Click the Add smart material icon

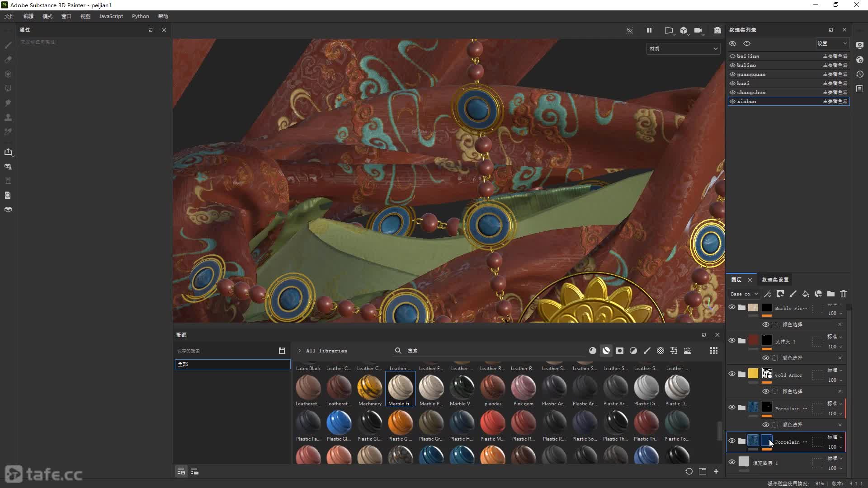pos(818,294)
